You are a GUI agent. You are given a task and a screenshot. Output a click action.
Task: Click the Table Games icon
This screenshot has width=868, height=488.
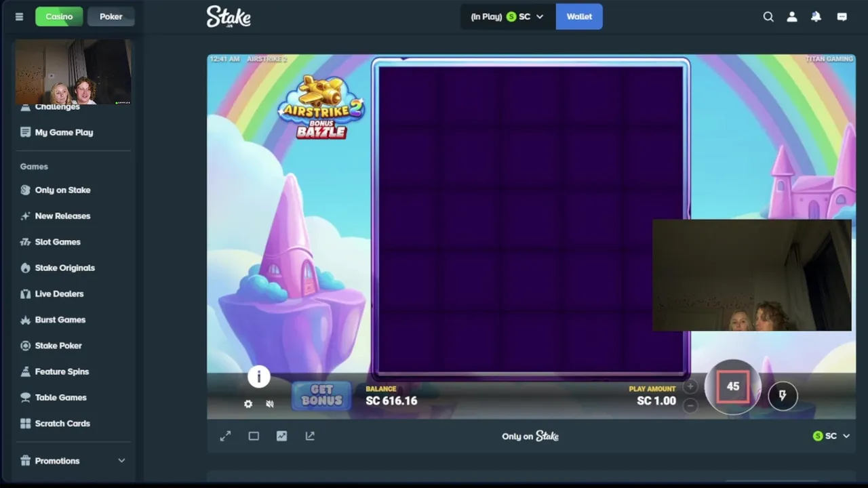tap(25, 397)
